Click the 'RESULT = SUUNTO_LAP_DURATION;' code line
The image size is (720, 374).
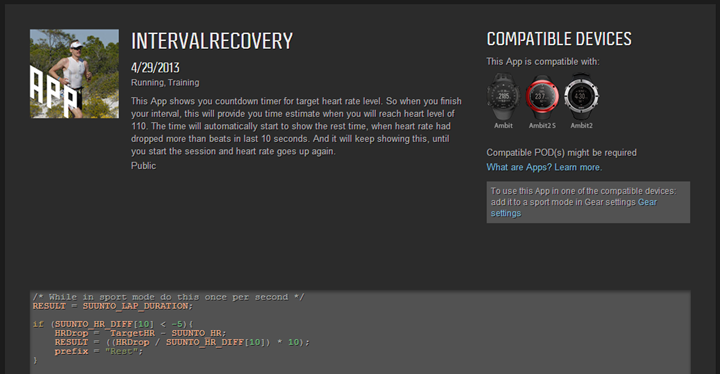(112, 306)
